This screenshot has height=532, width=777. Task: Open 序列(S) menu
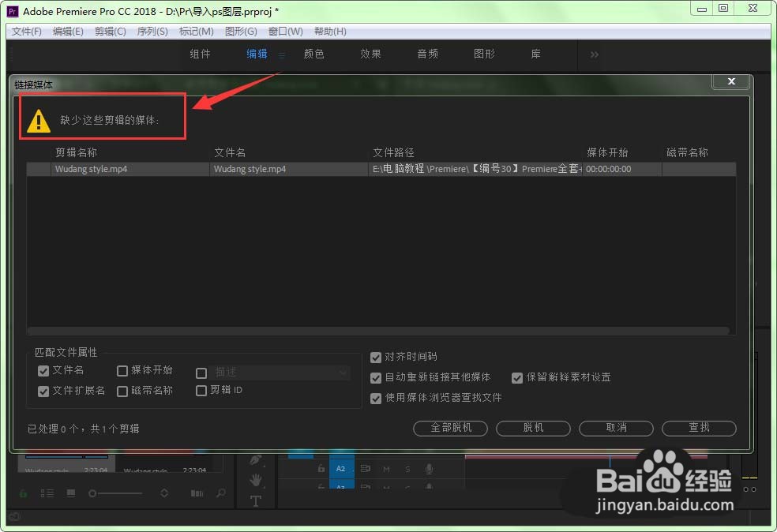tap(152, 32)
